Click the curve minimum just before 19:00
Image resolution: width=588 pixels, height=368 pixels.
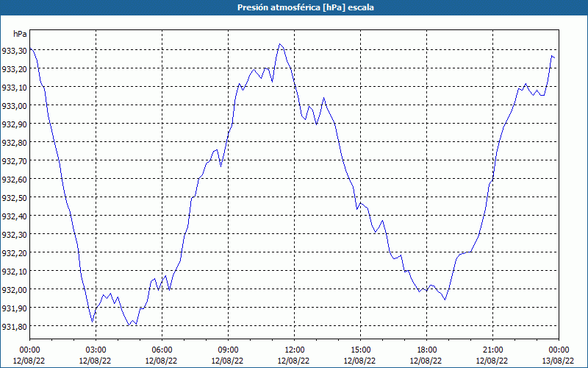click(x=445, y=300)
